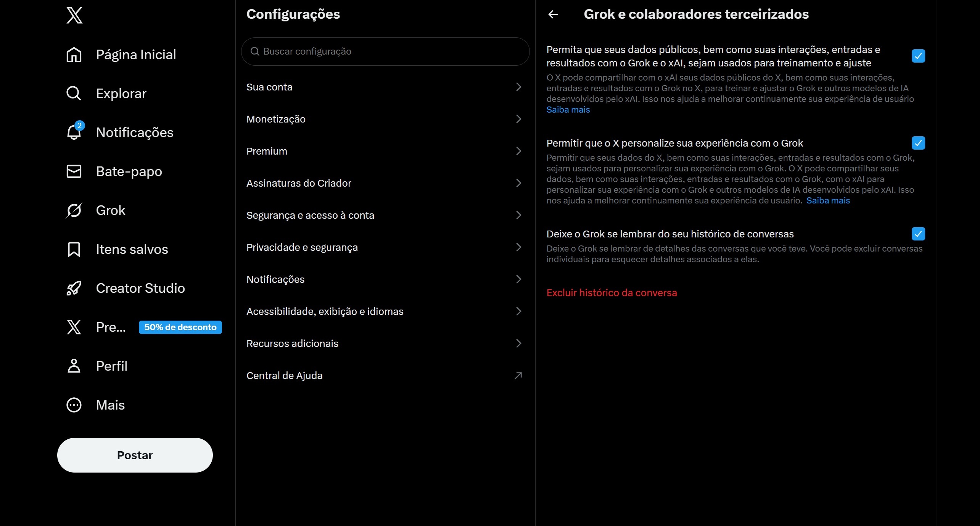The width and height of the screenshot is (980, 526).
Task: Open Bate-papo envelope icon
Action: point(74,171)
